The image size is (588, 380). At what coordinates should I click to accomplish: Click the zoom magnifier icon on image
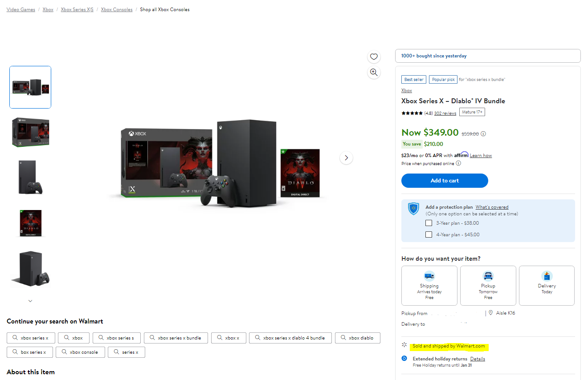click(374, 73)
